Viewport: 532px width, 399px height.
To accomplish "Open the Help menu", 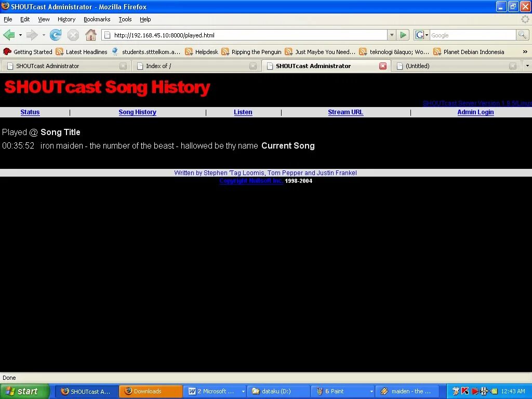I will coord(145,19).
